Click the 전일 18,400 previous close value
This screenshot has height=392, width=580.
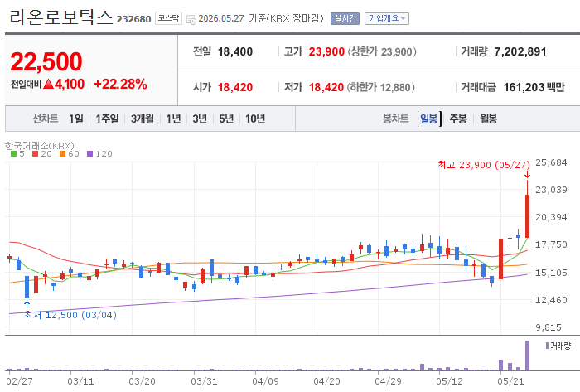click(234, 51)
